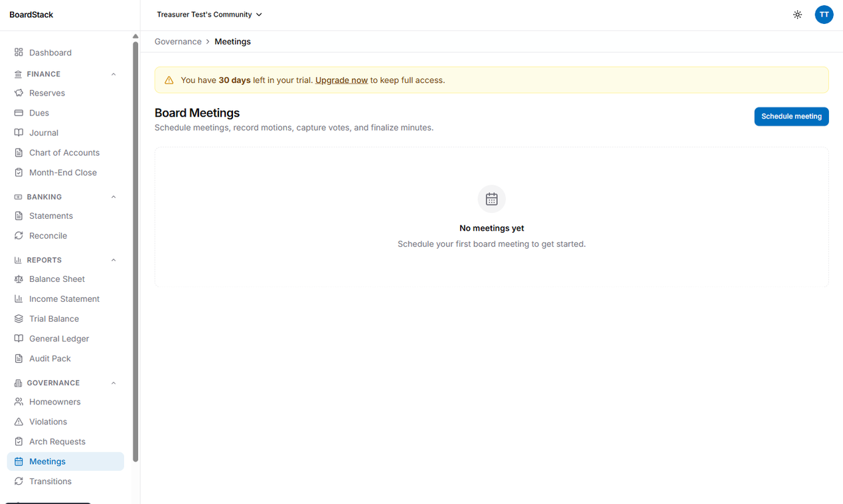Click the Meetings breadcrumb text
Image resolution: width=843 pixels, height=504 pixels.
point(232,42)
